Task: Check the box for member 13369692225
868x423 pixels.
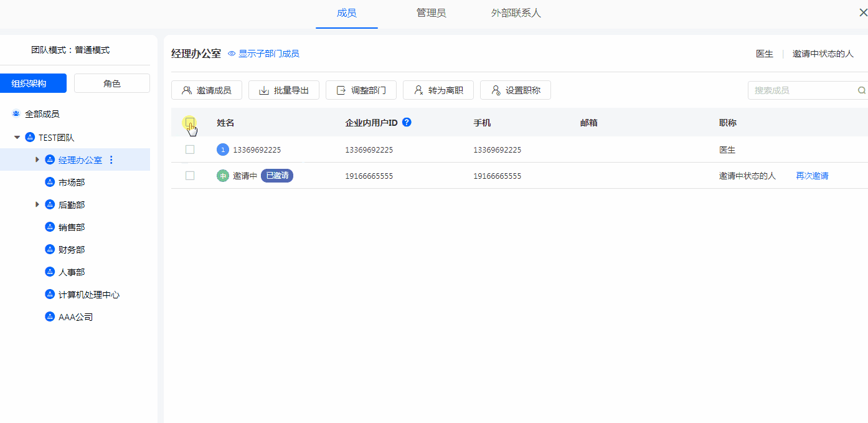Action: pyautogui.click(x=190, y=150)
